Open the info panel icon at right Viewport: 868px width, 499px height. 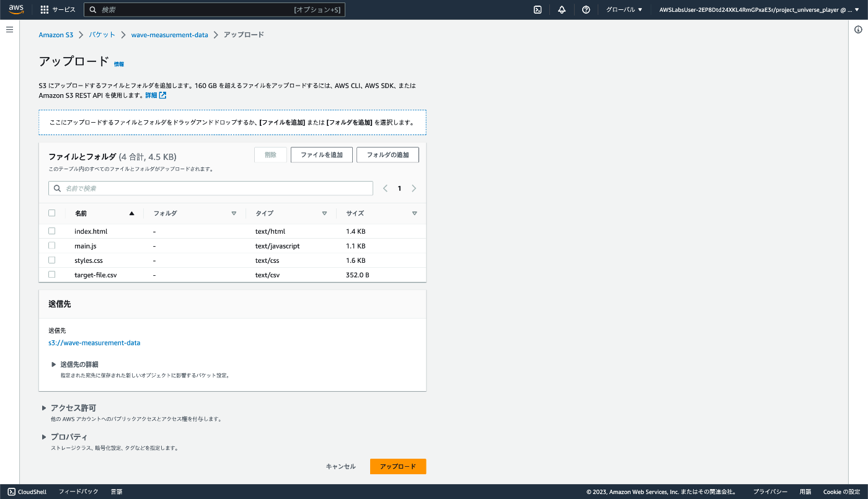coord(858,30)
